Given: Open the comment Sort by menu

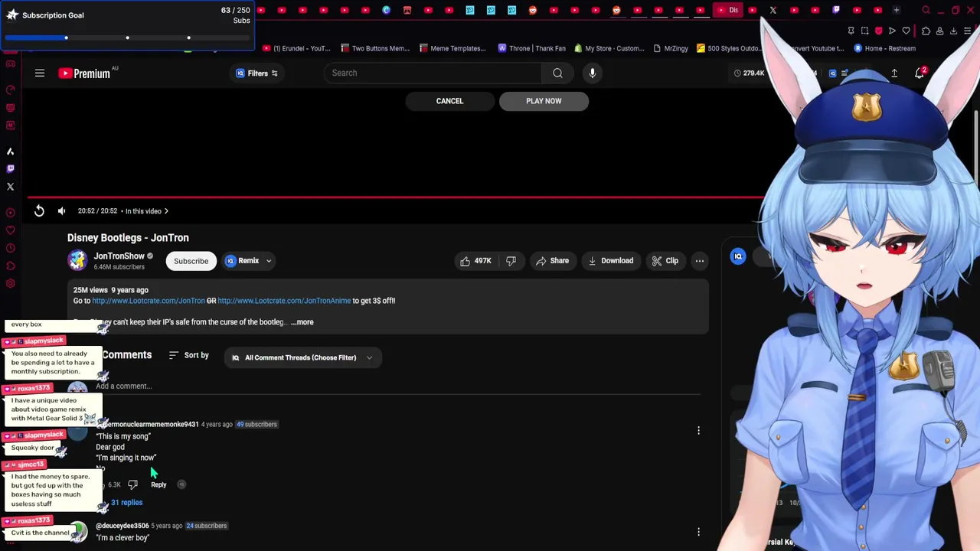Looking at the screenshot, I should point(188,355).
